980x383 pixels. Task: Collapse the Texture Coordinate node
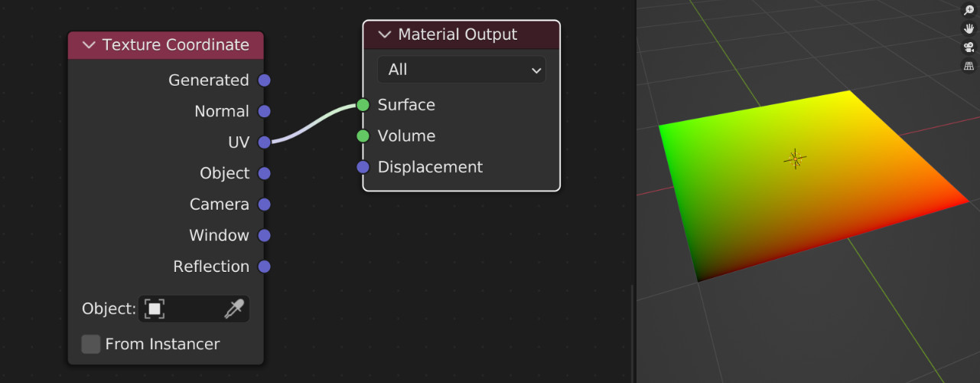pos(89,45)
